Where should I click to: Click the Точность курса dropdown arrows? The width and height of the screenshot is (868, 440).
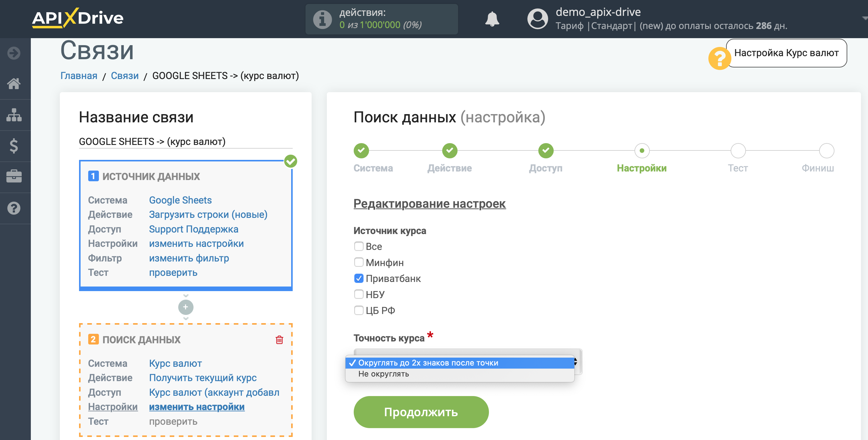point(576,362)
